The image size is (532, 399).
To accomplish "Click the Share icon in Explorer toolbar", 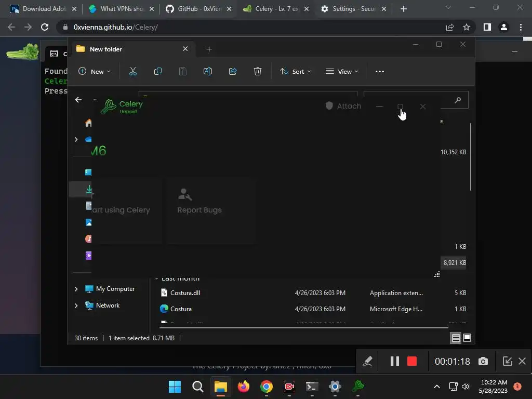I will point(233,71).
